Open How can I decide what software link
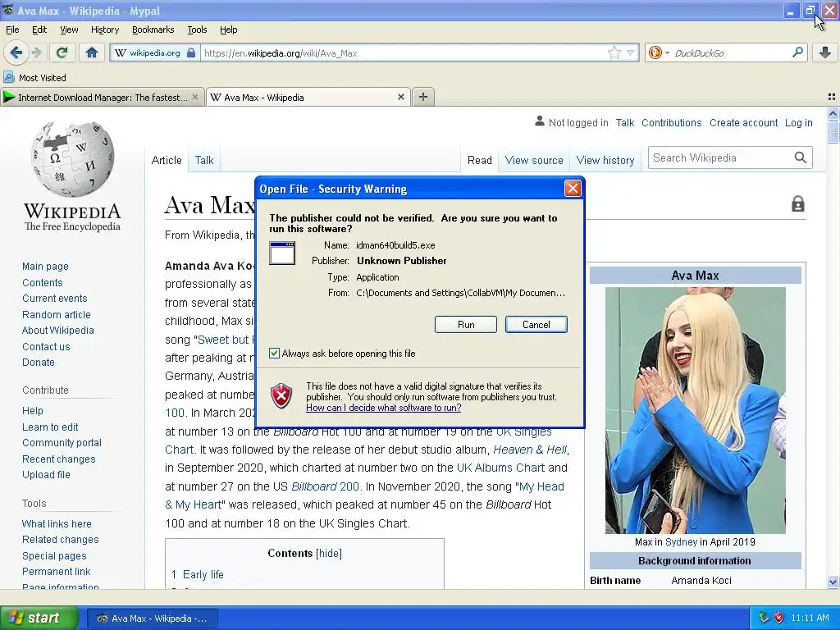The width and height of the screenshot is (840, 630). 384,408
